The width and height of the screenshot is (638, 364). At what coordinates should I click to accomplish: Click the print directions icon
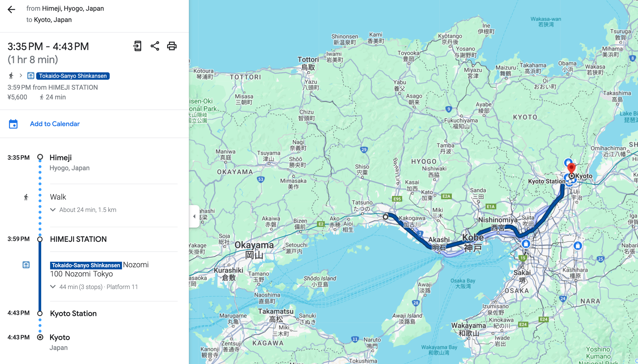[x=172, y=46]
